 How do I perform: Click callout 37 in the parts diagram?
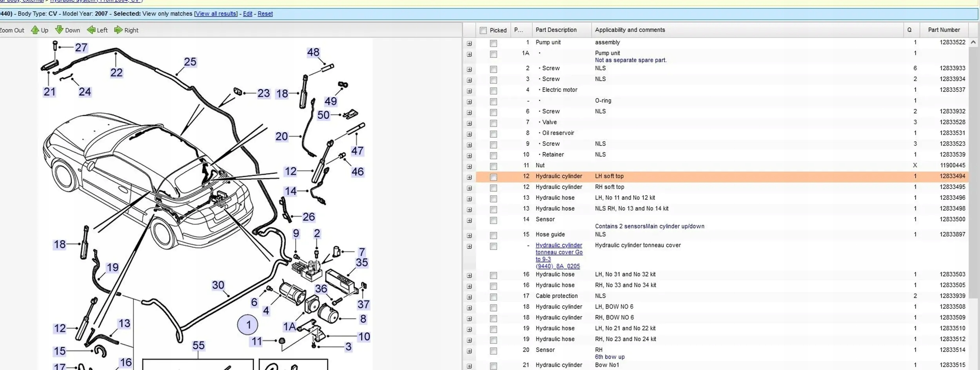click(363, 304)
